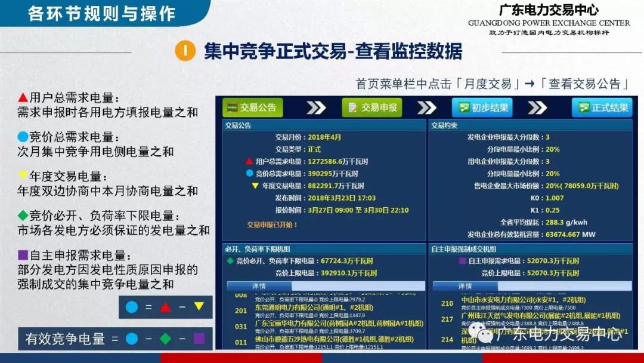Click the 交易申报已开始 notice text
Screen dimensions: 644x363
[273, 224]
